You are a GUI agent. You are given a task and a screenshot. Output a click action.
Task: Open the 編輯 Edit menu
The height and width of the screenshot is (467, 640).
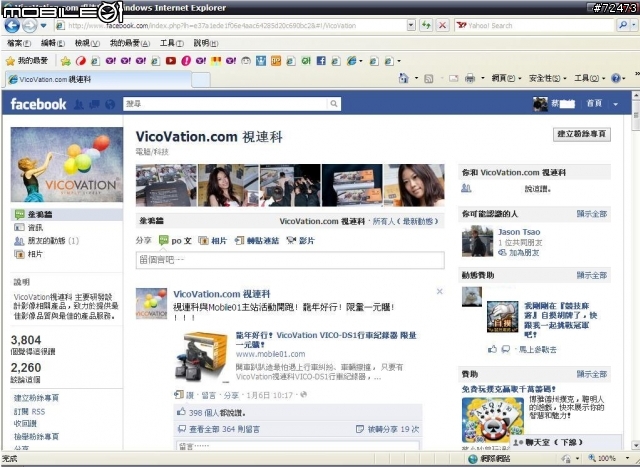pos(53,43)
